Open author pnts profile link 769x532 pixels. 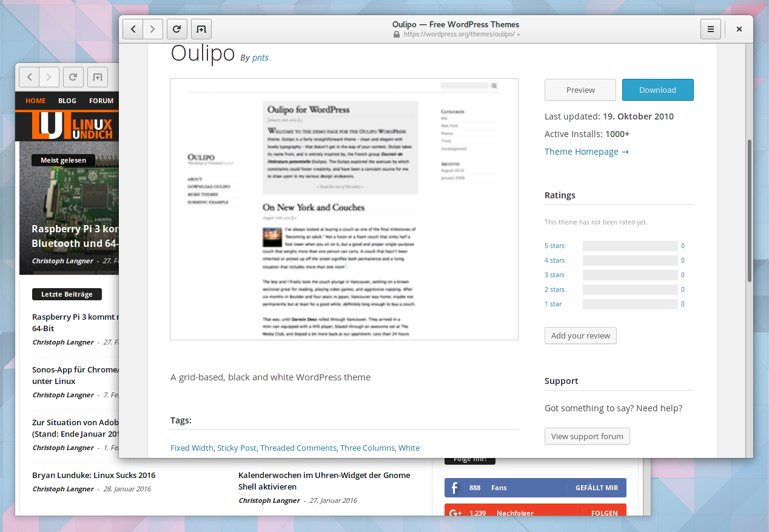click(x=260, y=58)
